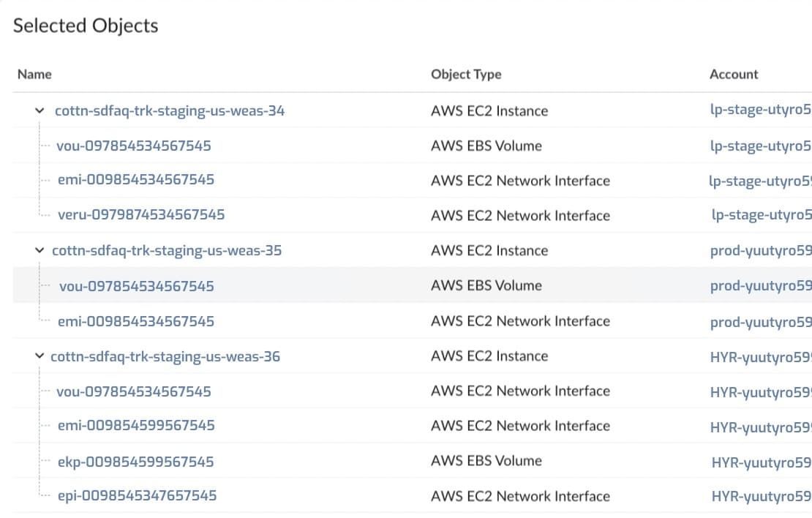This screenshot has height=518, width=812.
Task: Open prod-yuutyro59 account in vou-097854534567545 row
Action: tap(760, 286)
